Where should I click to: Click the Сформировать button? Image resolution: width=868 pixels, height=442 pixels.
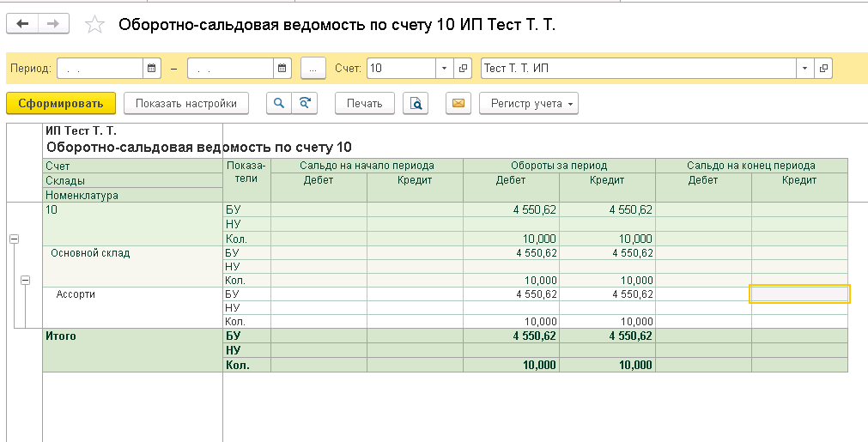[x=61, y=104]
